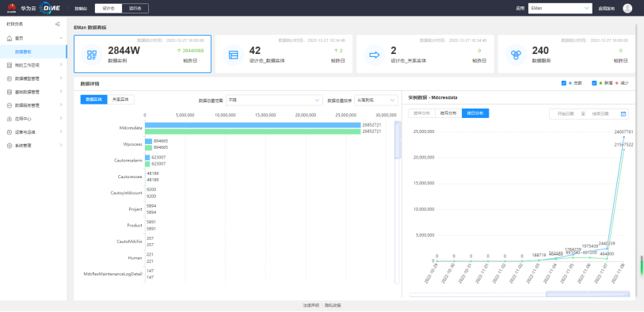Click the Cautoresalarm label in the chart
The height and width of the screenshot is (312, 644).
tap(128, 161)
